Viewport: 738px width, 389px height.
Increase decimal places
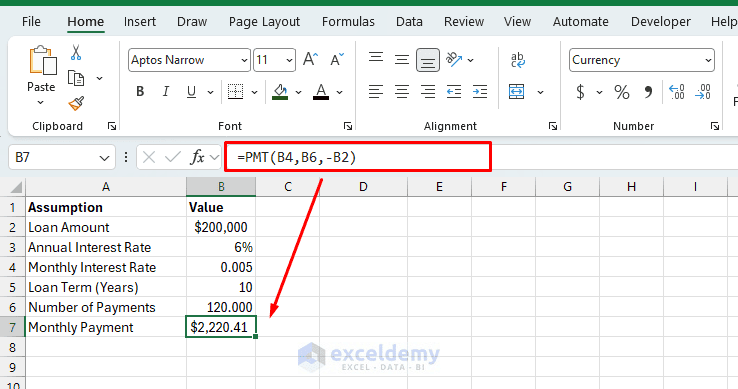tap(677, 92)
